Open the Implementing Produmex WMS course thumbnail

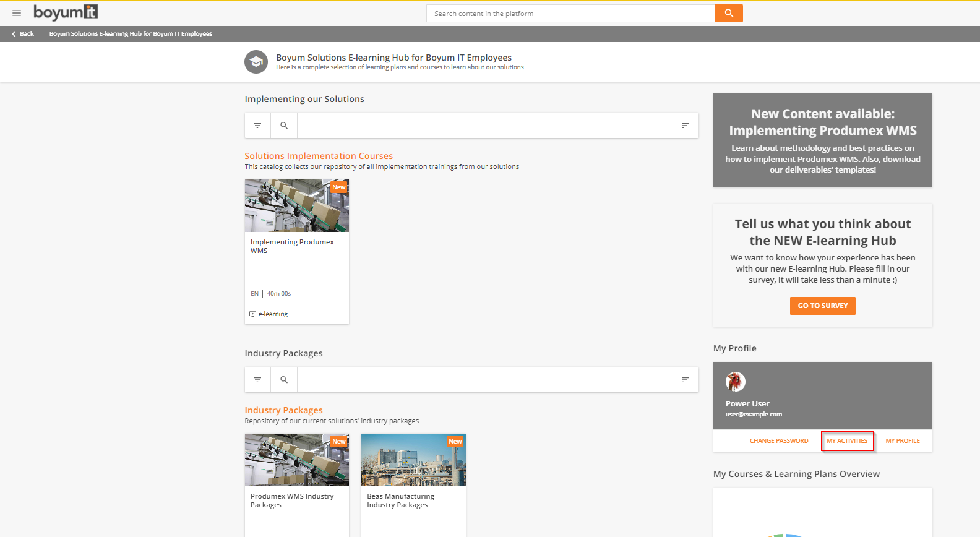297,205
